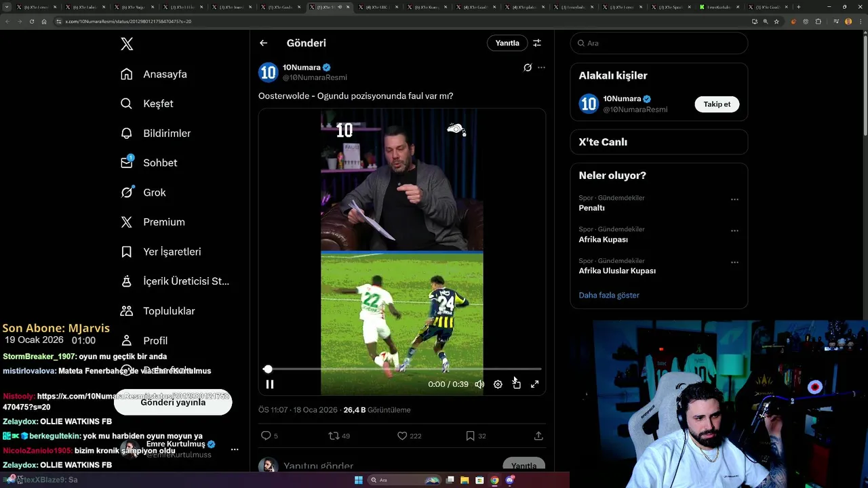Go back with the Gönderi arrow
Image resolution: width=868 pixels, height=488 pixels.
point(264,43)
